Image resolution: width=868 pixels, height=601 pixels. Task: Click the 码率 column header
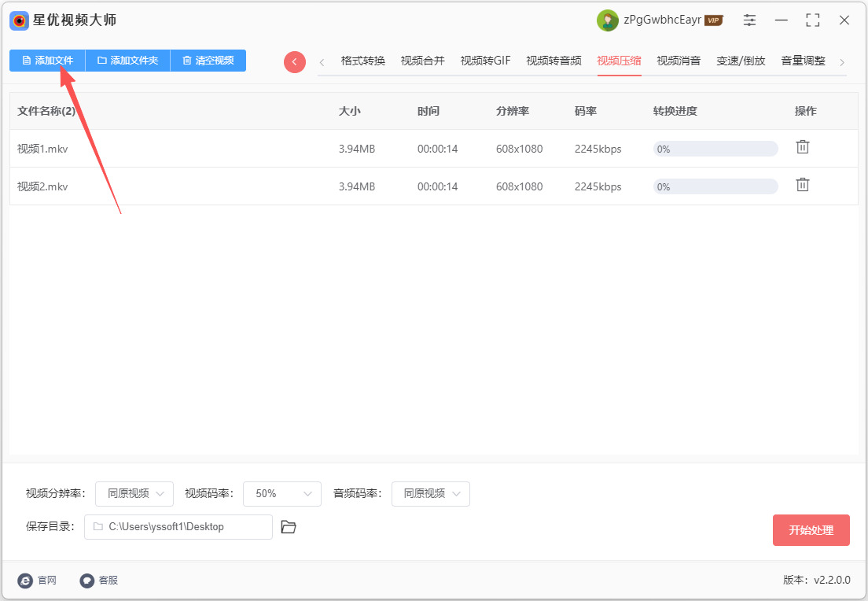point(586,112)
